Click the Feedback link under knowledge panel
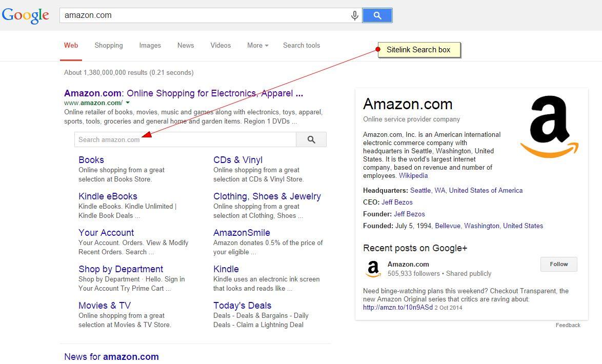 (568, 325)
